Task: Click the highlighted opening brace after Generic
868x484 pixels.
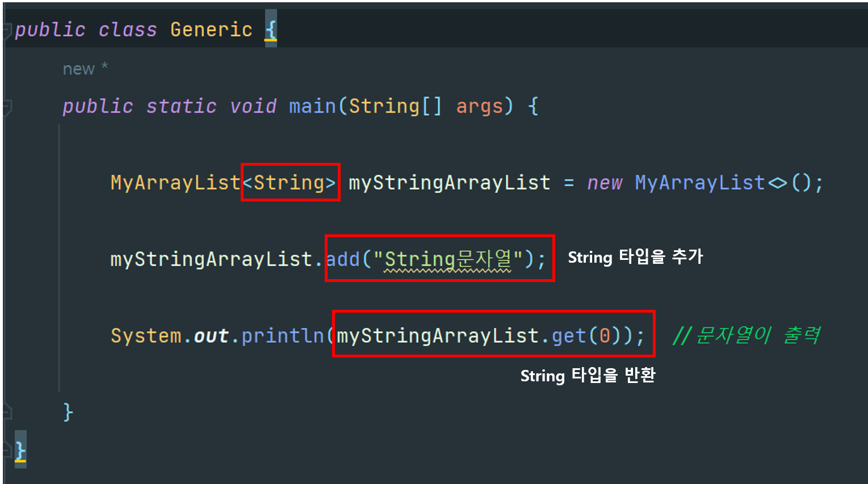Action: [271, 30]
